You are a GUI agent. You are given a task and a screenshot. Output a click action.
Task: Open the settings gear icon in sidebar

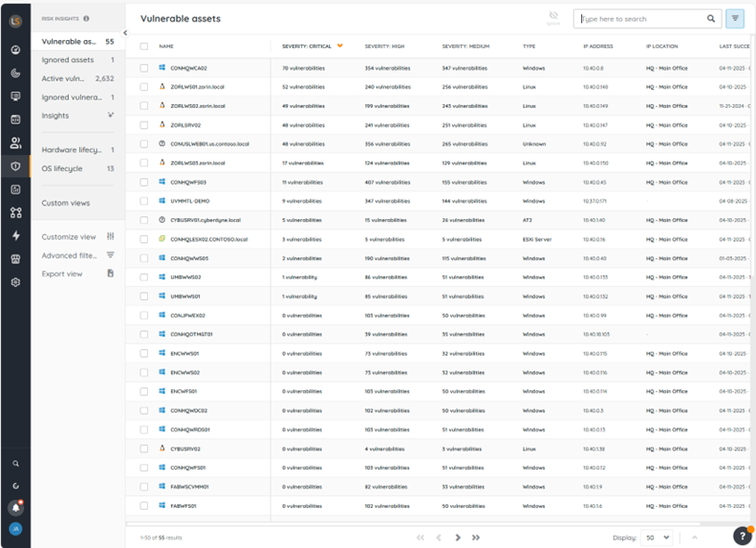[15, 282]
